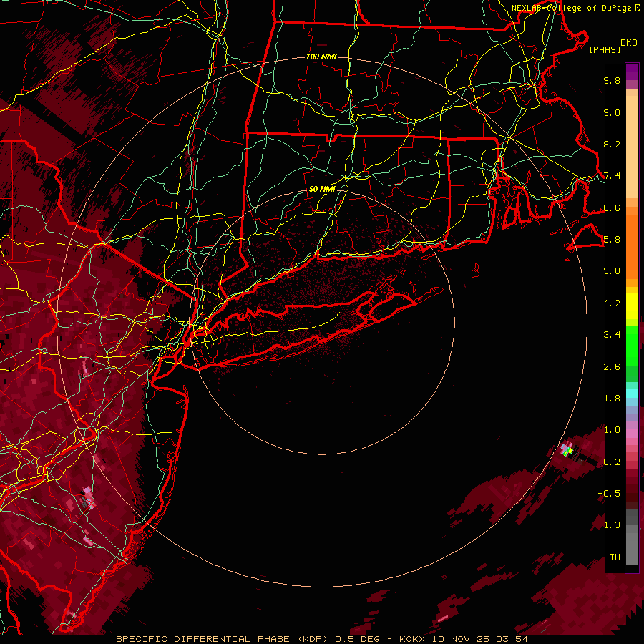The height and width of the screenshot is (644, 644).
Task: Pick the peach color band in the legend
Action: click(632, 148)
